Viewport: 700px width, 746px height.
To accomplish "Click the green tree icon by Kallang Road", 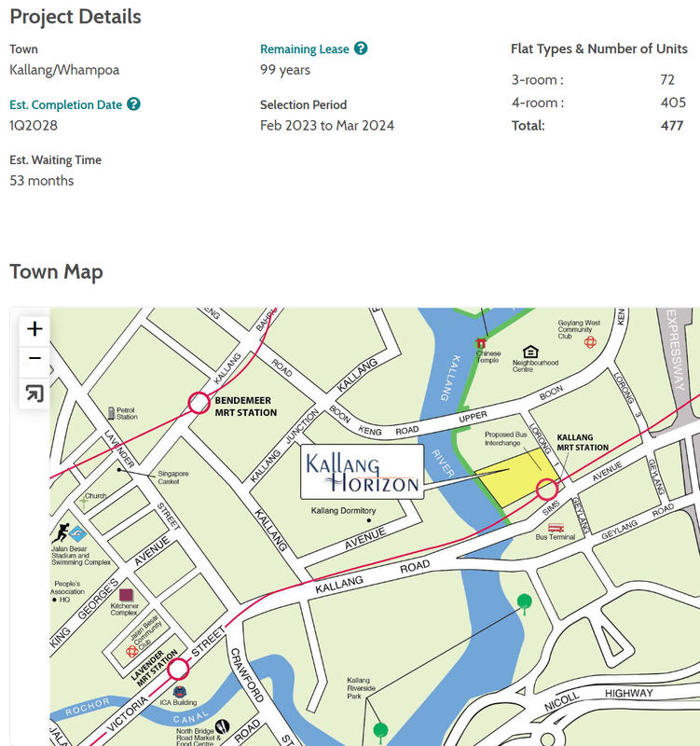I will tap(524, 603).
